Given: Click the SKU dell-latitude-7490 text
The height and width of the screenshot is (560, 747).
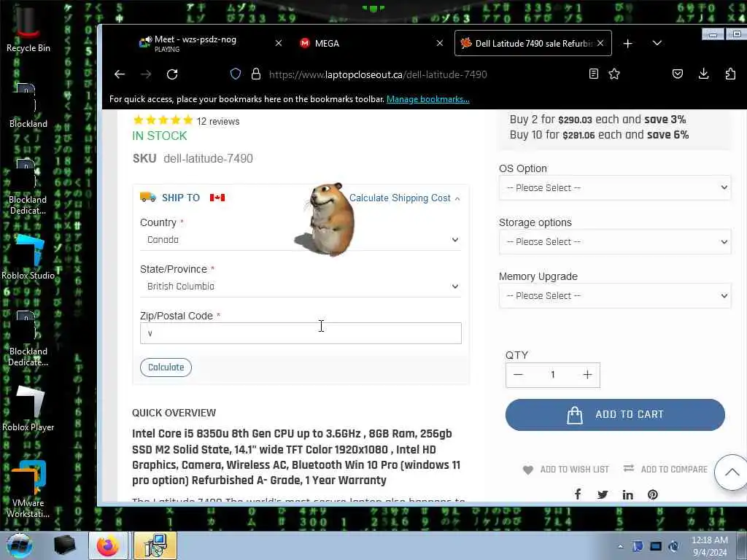Looking at the screenshot, I should tap(193, 158).
